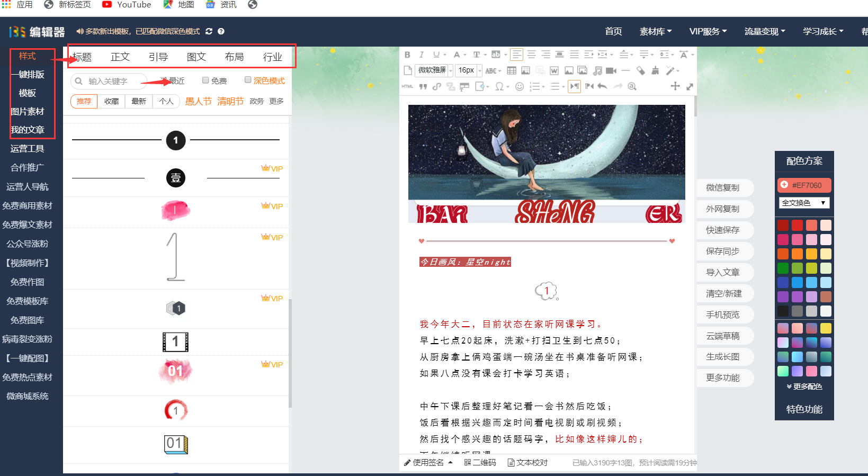Insert a blockquote
868x476 pixels.
coord(423,86)
